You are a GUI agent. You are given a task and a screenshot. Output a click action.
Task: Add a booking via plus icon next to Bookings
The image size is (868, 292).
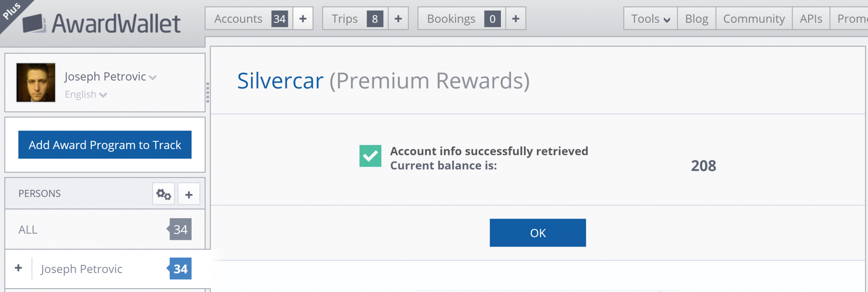[x=515, y=18]
